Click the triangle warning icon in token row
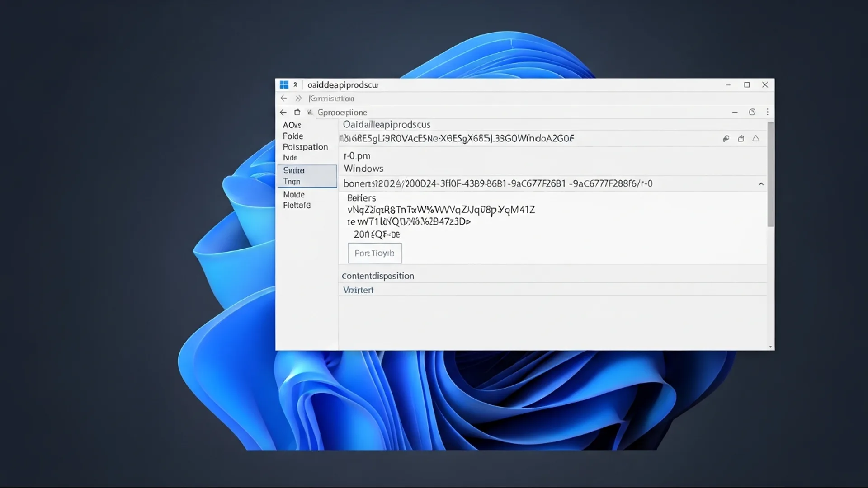Image resolution: width=868 pixels, height=488 pixels. [756, 139]
